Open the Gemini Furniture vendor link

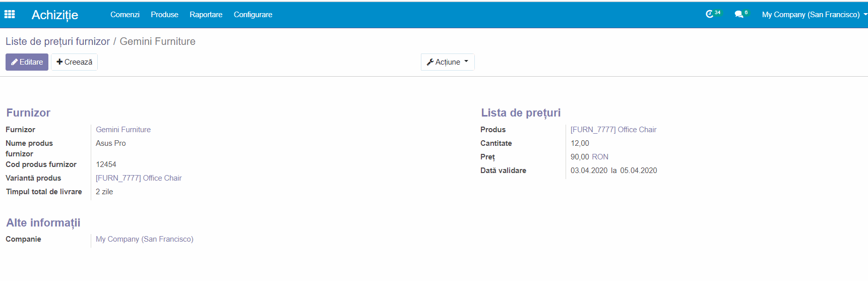[123, 130]
